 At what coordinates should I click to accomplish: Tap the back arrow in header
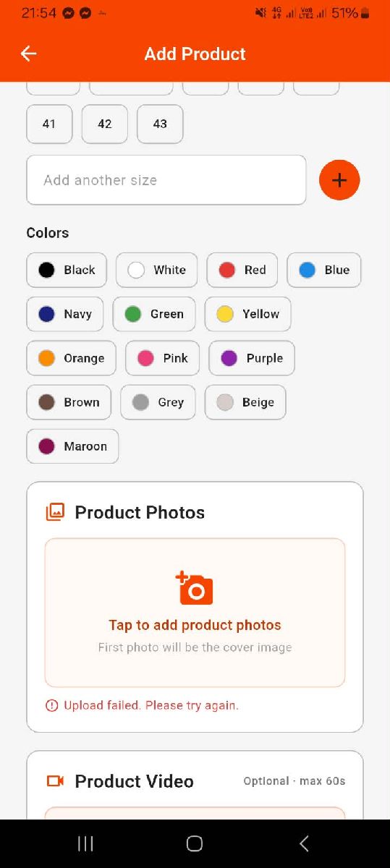pos(28,54)
